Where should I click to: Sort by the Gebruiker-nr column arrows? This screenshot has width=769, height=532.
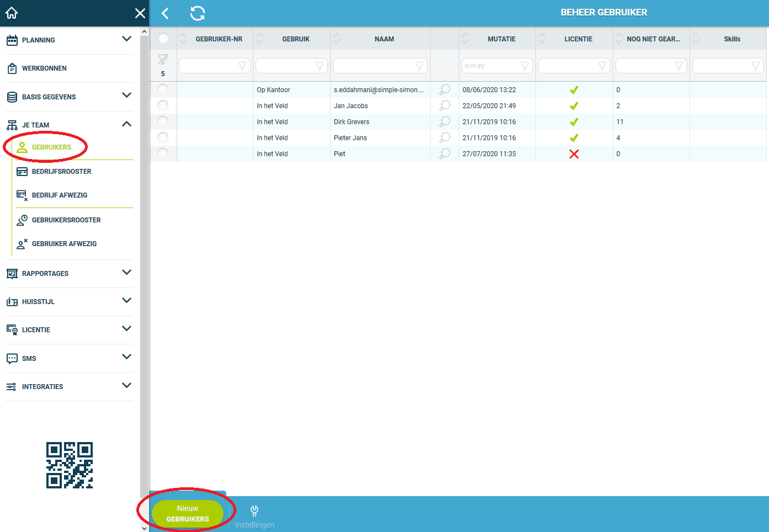tap(183, 39)
